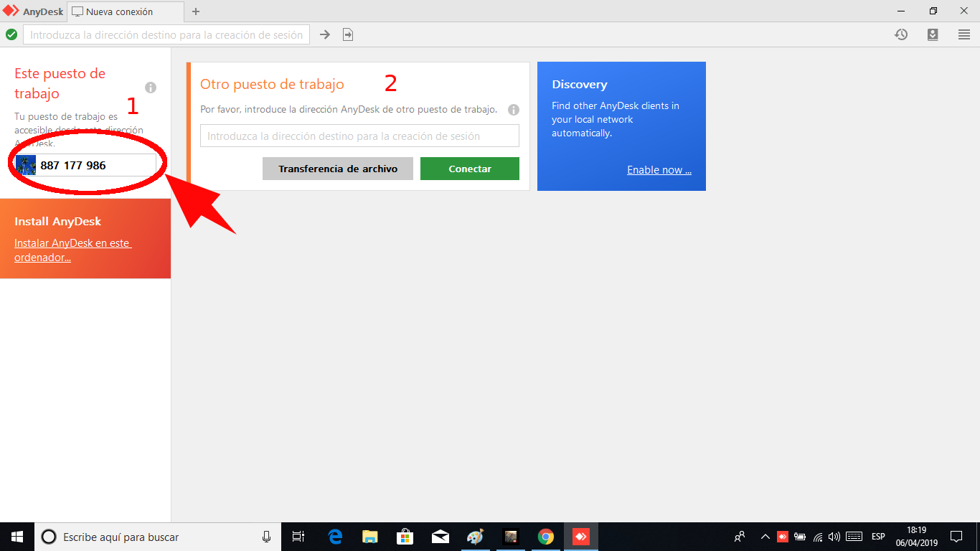Click the Install AnyDesk heading
Viewport: 980px width, 551px height.
pyautogui.click(x=57, y=222)
